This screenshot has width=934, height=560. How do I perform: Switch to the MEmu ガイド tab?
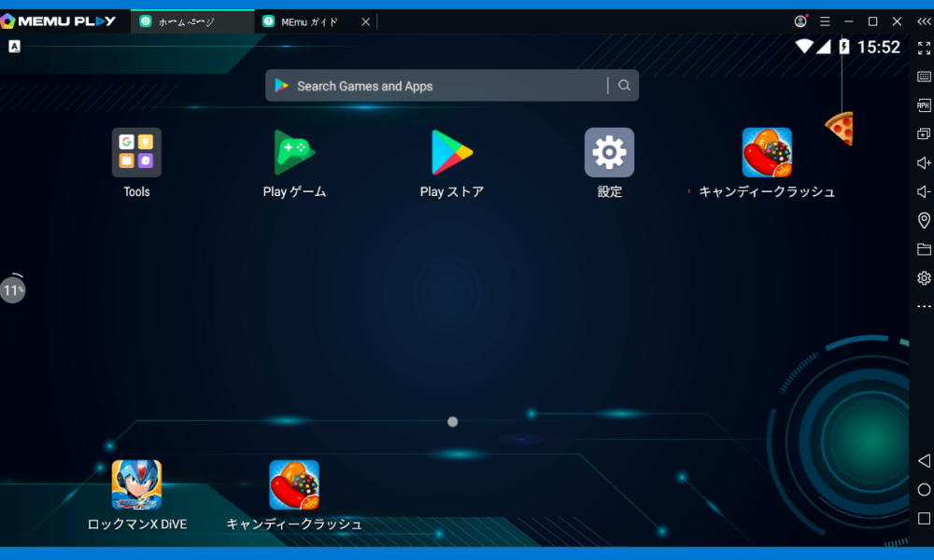[308, 20]
